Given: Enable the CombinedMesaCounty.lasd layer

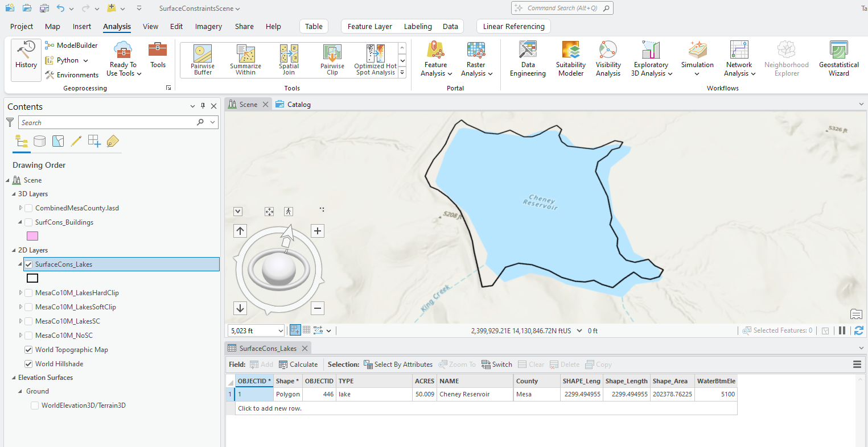Looking at the screenshot, I should coord(28,208).
